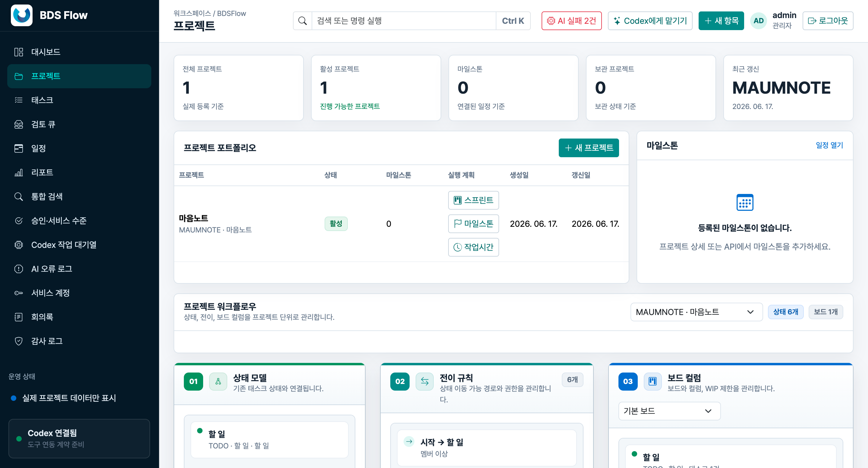The image size is (868, 468).
Task: Click the 마음노트 project name in table
Action: point(193,218)
